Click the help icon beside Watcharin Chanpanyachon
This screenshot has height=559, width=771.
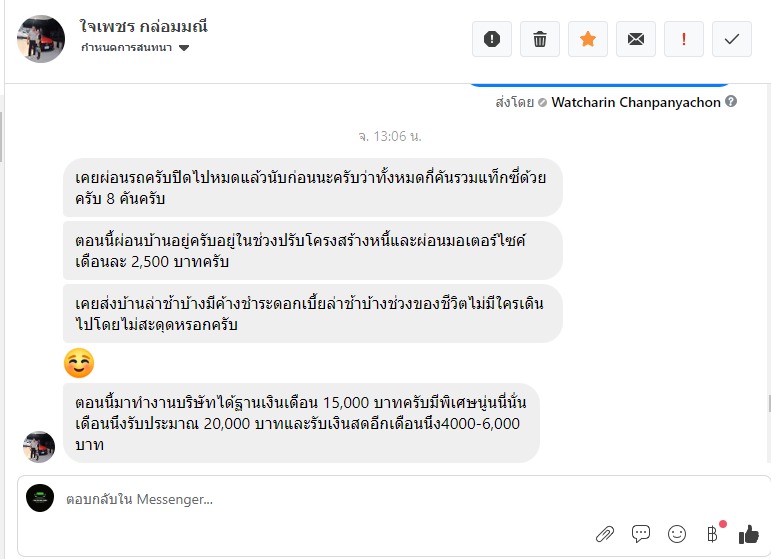click(x=731, y=102)
